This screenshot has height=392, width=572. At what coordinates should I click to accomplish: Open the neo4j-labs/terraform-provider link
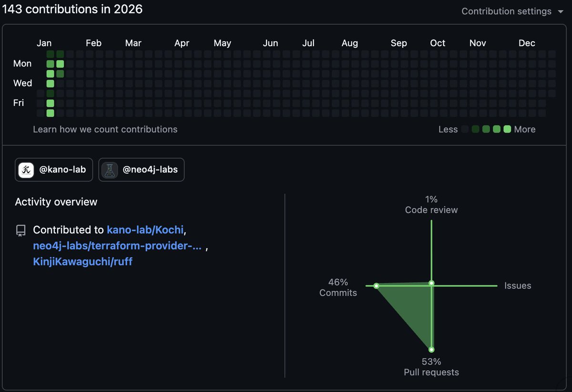pos(117,246)
